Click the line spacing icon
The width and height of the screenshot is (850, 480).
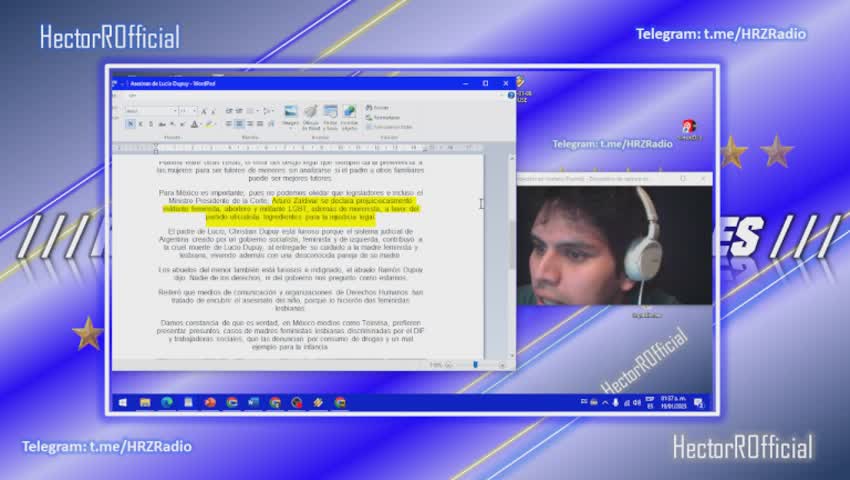[267, 111]
